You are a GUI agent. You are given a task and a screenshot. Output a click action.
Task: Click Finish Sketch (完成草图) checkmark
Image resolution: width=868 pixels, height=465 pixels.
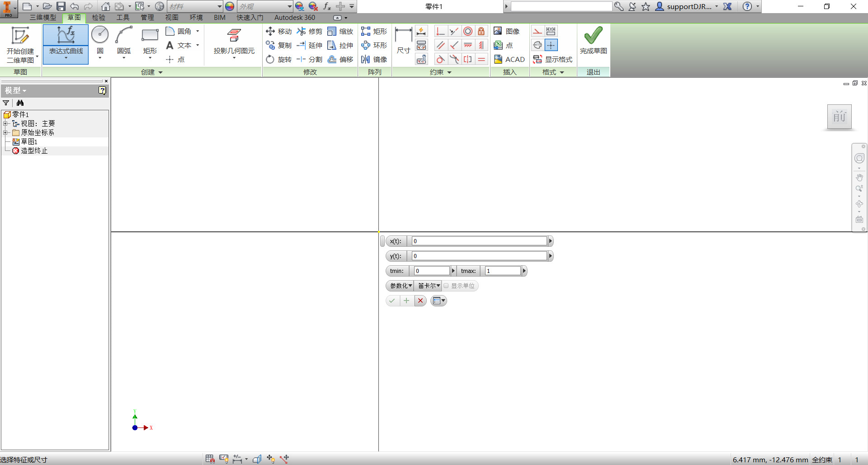[593, 41]
